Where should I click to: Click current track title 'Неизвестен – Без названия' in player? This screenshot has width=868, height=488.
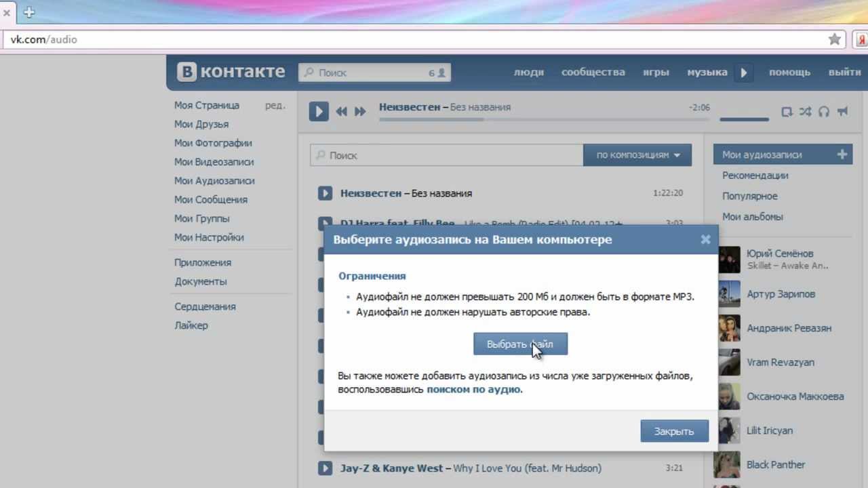click(x=445, y=107)
